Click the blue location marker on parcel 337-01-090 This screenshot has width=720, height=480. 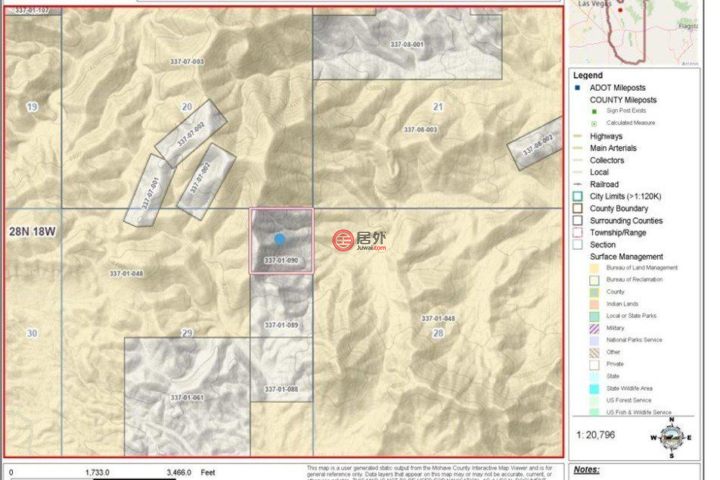point(280,239)
